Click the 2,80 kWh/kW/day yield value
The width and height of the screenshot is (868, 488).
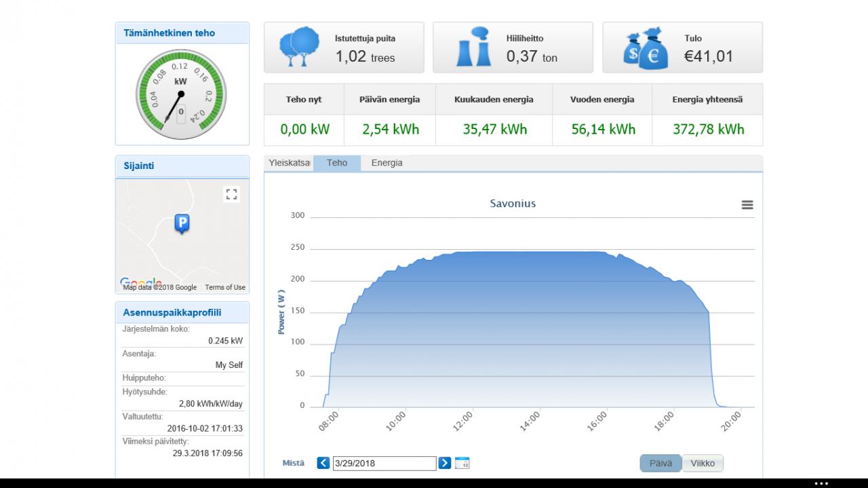pyautogui.click(x=211, y=404)
